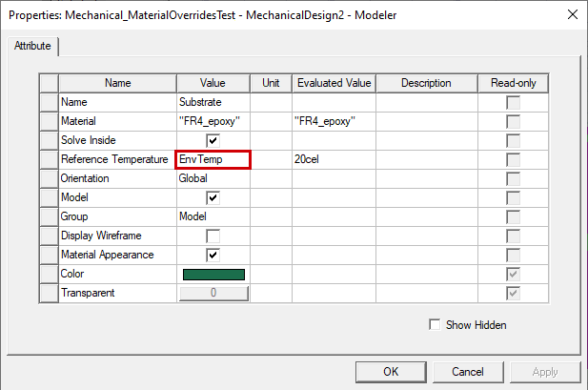Open the Orientation Global value dropdown
This screenshot has height=390, width=588.
[213, 178]
